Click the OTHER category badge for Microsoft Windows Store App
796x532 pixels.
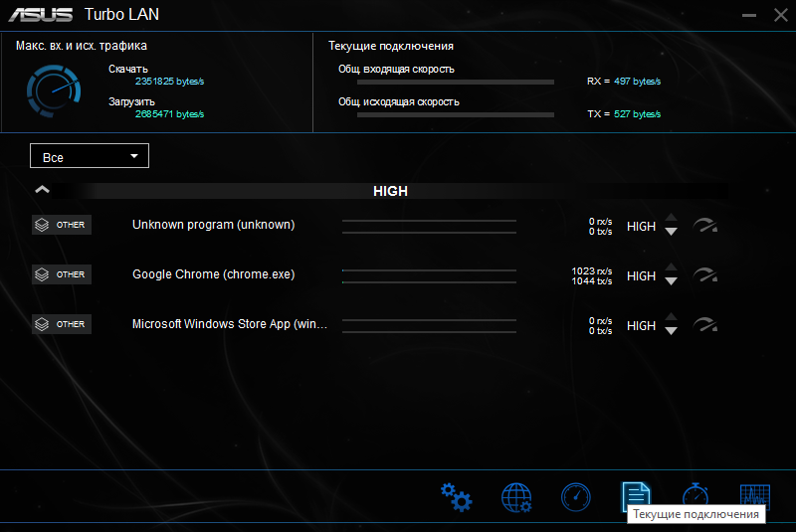[62, 324]
